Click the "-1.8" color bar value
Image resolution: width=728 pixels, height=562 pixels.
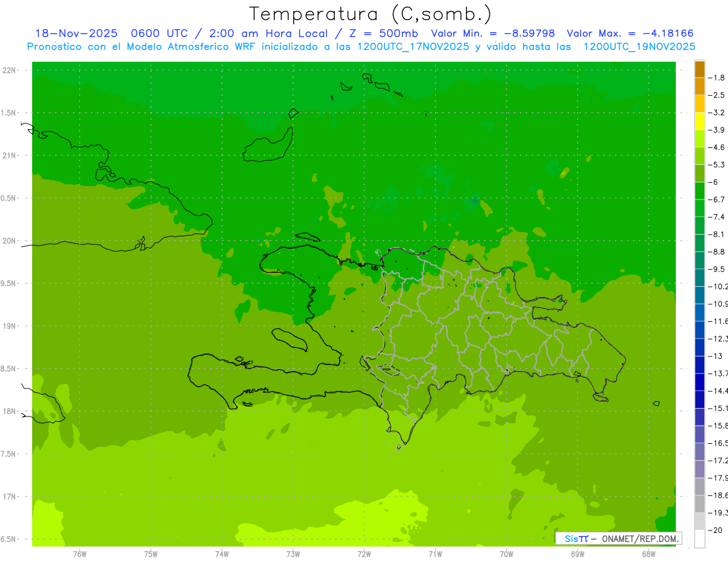point(717,78)
